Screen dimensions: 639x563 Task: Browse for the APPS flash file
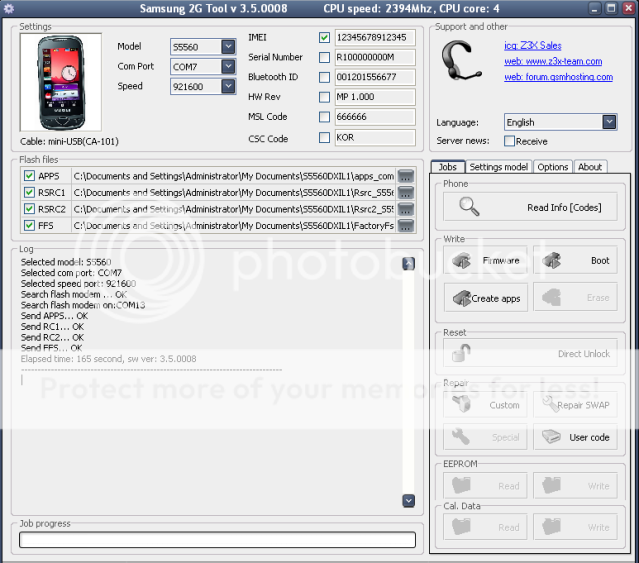[x=406, y=176]
